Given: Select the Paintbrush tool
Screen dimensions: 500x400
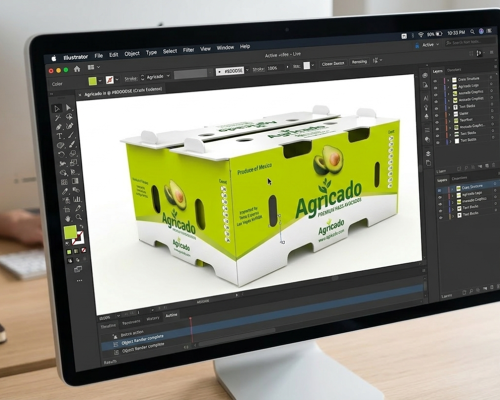Looking at the screenshot, I should [x=72, y=144].
